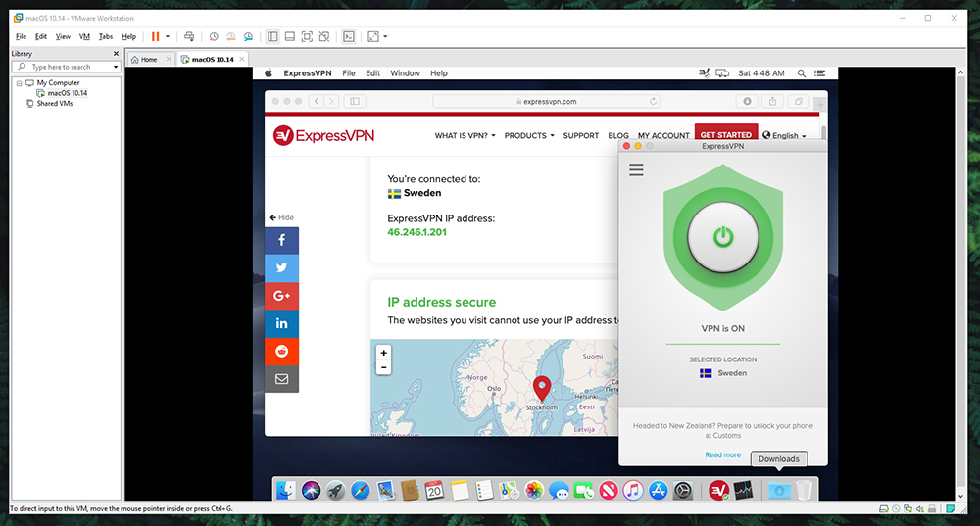Open Safari downloads button
This screenshot has height=526, width=980.
(747, 101)
